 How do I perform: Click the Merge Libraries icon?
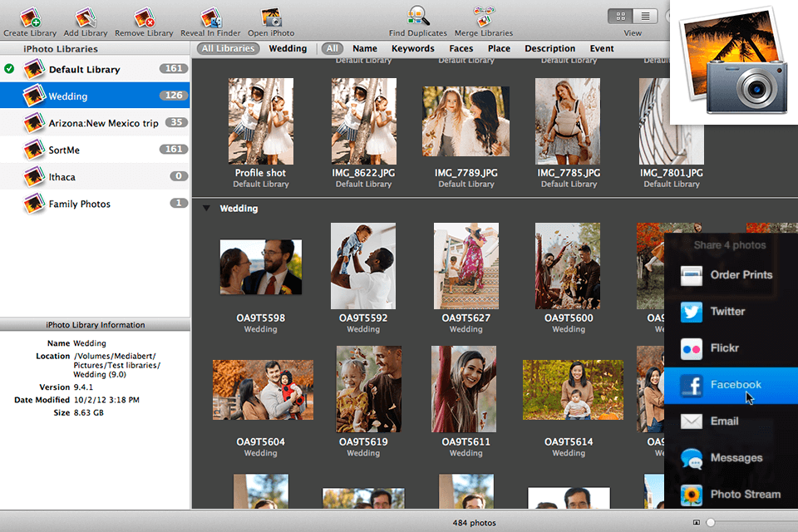point(484,17)
